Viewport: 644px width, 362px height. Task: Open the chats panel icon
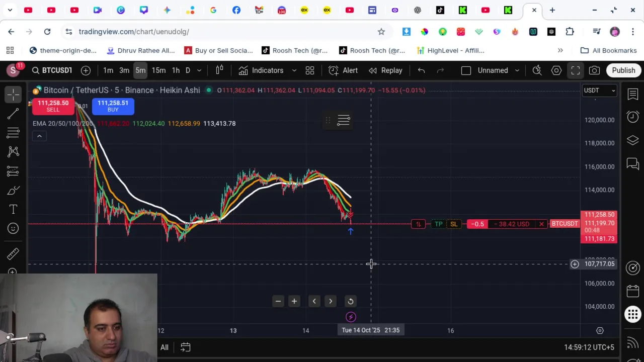[x=633, y=163]
